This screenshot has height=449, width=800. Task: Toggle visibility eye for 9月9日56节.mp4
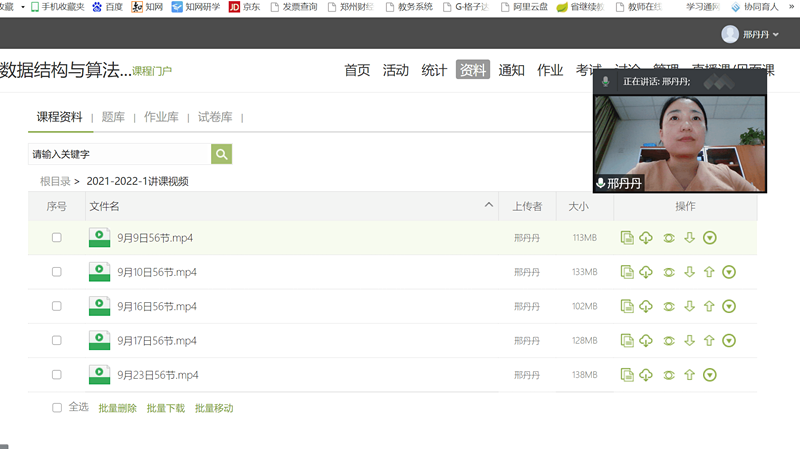coord(669,238)
